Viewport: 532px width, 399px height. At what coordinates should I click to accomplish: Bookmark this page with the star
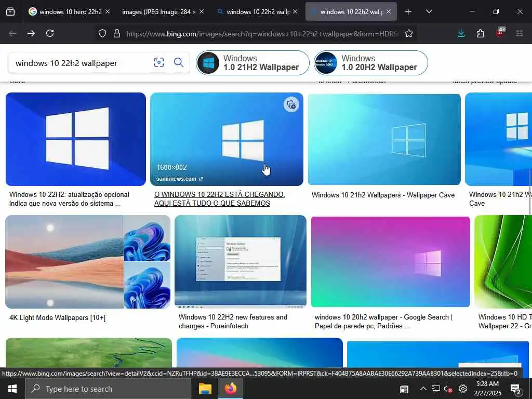409,33
